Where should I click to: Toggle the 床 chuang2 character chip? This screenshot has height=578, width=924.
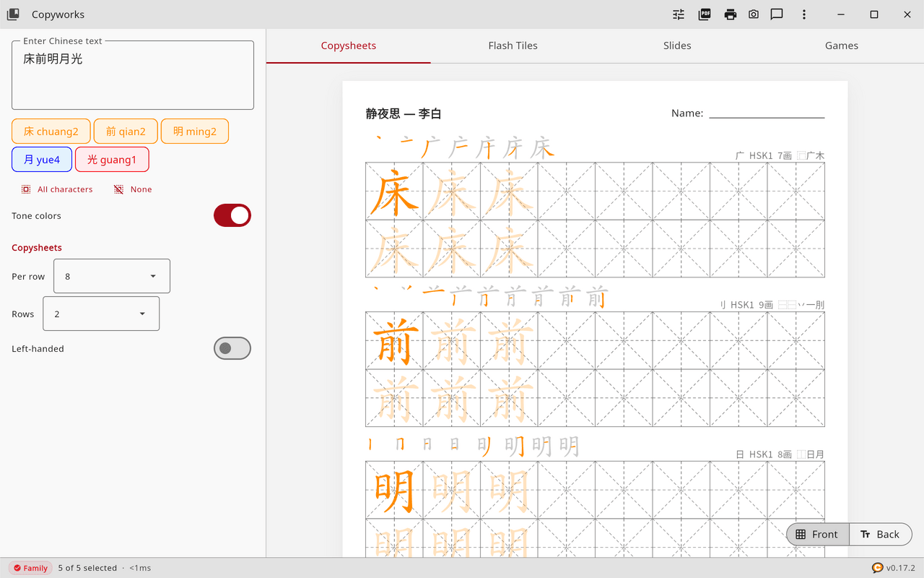pyautogui.click(x=51, y=131)
